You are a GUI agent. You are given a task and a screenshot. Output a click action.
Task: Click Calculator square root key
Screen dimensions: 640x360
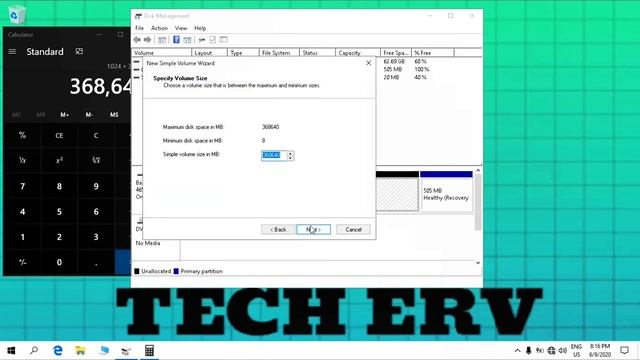click(96, 160)
